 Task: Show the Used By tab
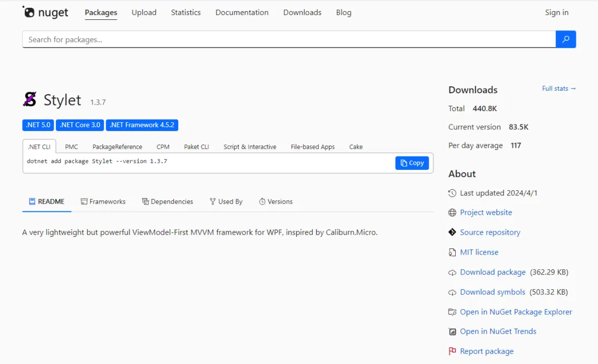226,201
